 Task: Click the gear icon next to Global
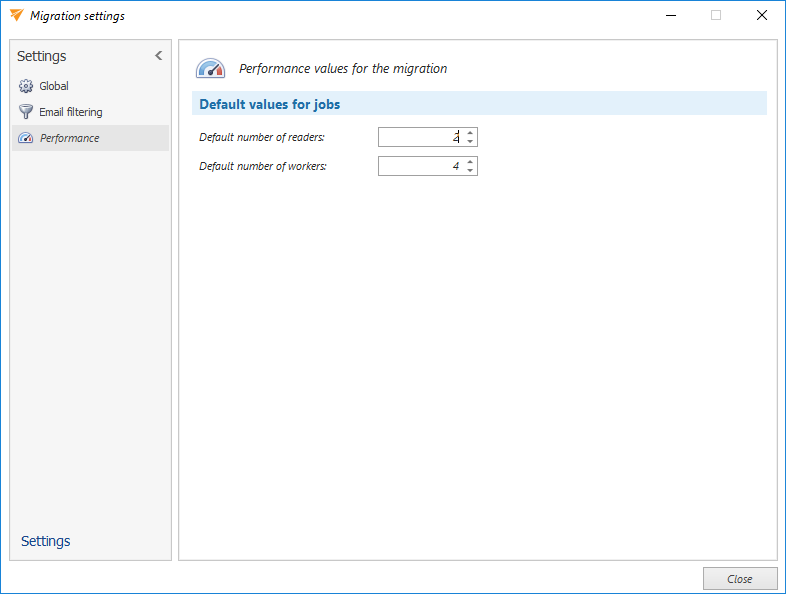26,86
